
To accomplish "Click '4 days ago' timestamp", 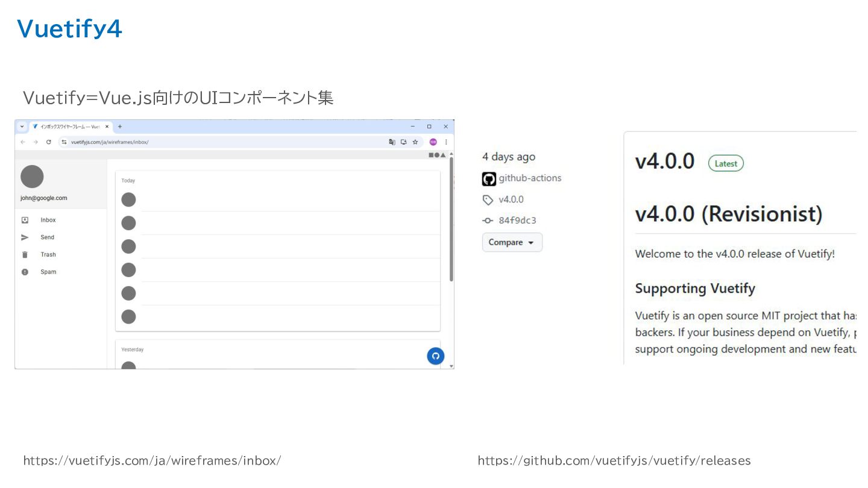I will [x=509, y=157].
